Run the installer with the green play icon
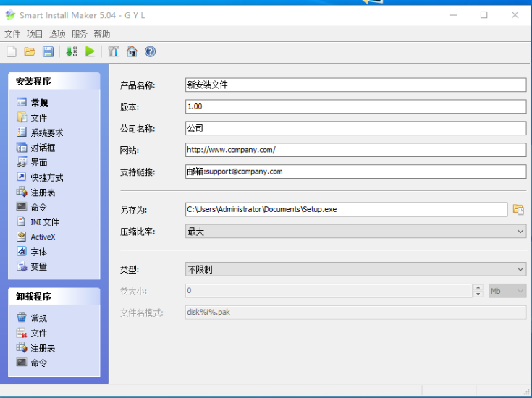Screen dimensions: 532x398 coord(90,51)
